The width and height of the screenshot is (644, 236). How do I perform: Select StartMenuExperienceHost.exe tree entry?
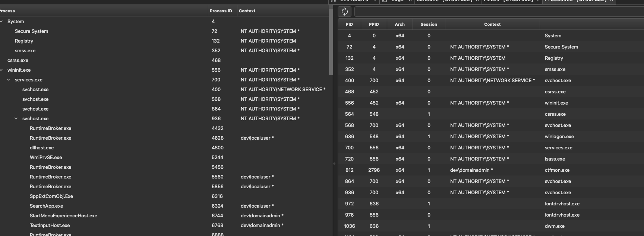point(63,216)
